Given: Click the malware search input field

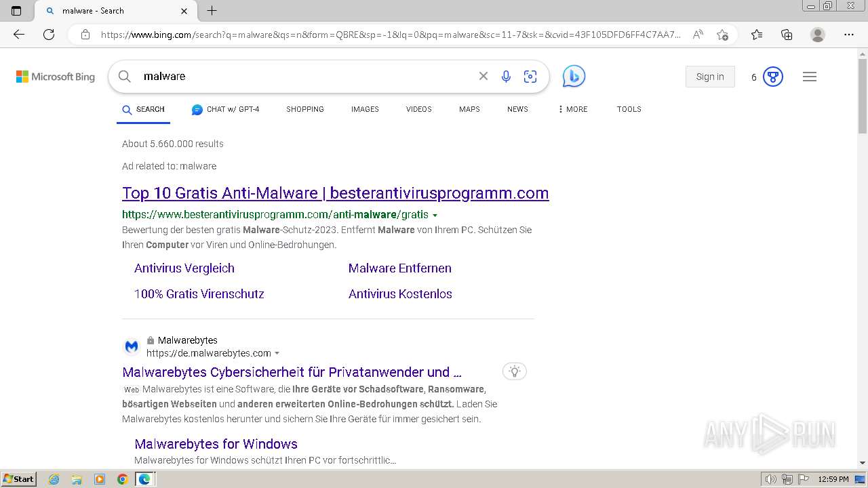Looking at the screenshot, I should click(x=305, y=77).
